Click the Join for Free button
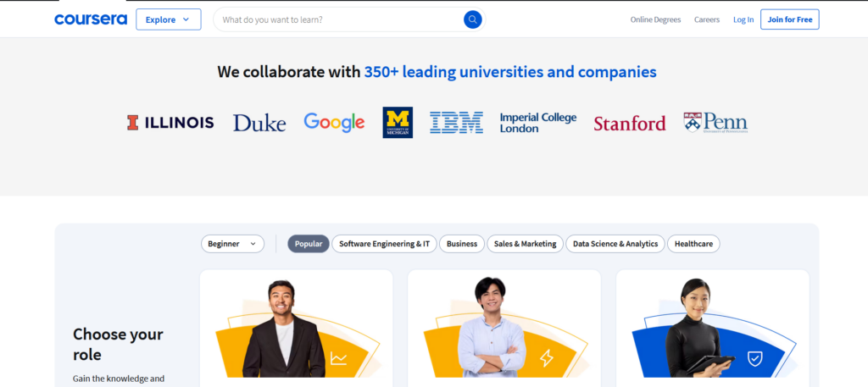This screenshot has width=868, height=387. pos(790,19)
